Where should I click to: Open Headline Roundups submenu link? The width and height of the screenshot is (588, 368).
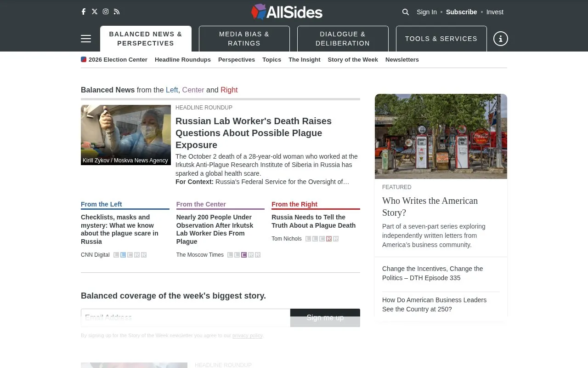(x=183, y=60)
